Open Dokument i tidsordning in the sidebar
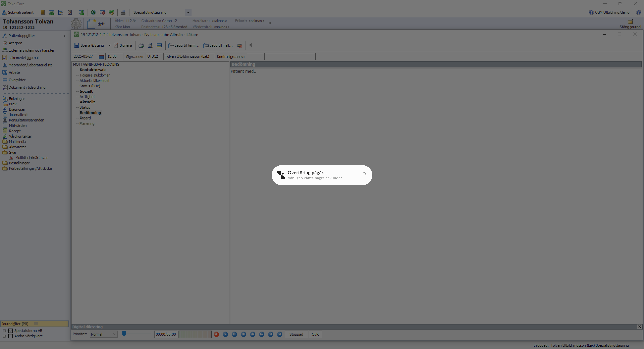This screenshot has width=644, height=349. [x=27, y=87]
